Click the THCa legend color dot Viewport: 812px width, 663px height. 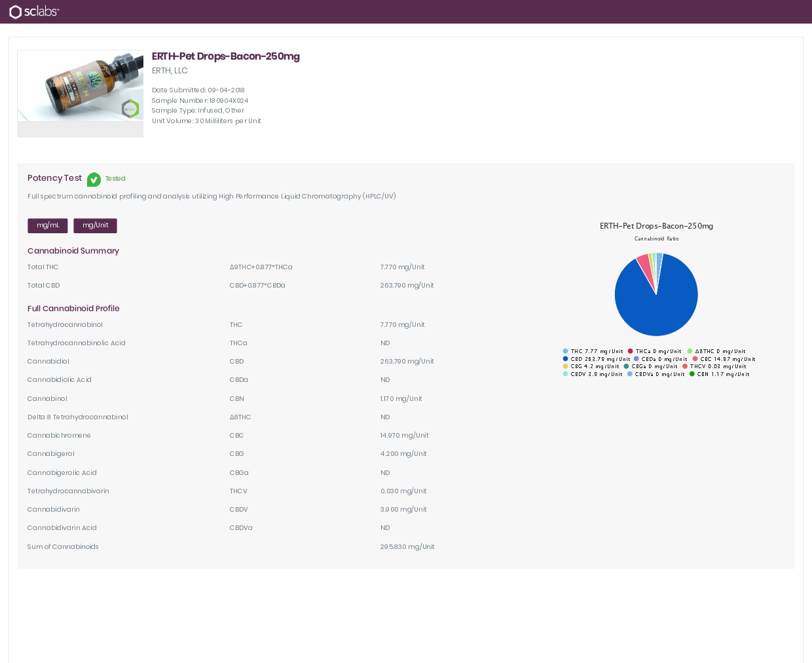click(x=631, y=352)
